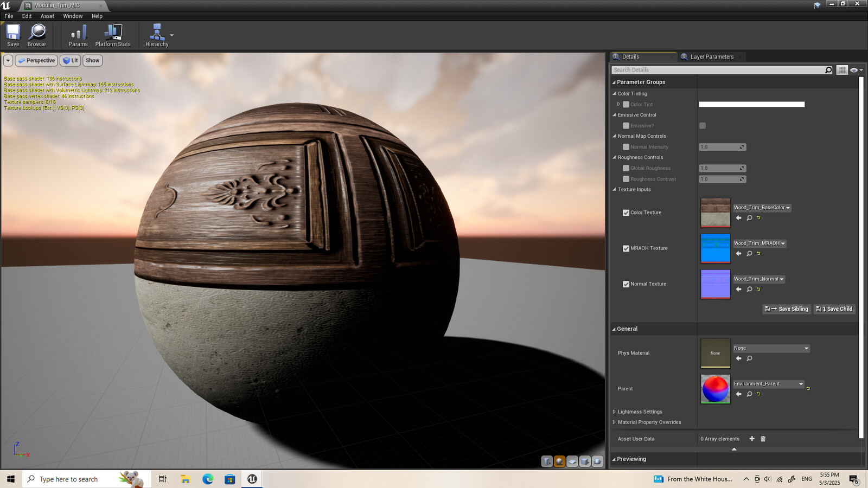Open Wood_Trim_BaseColor texture dropdown
Screen dimensions: 868x488
pos(762,208)
